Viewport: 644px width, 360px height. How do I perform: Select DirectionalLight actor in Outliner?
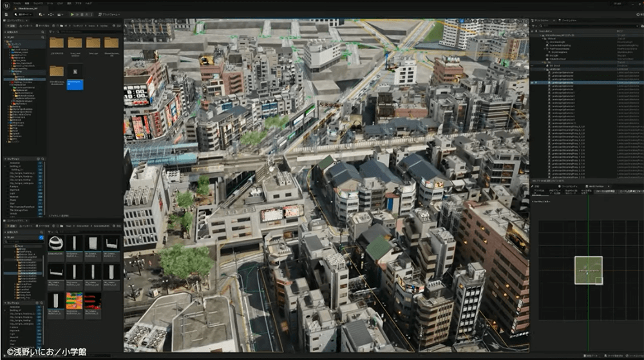click(x=557, y=42)
